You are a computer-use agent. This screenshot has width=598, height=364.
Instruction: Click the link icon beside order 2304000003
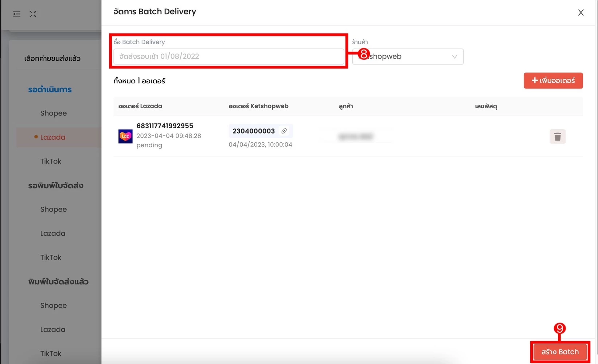[x=284, y=131]
